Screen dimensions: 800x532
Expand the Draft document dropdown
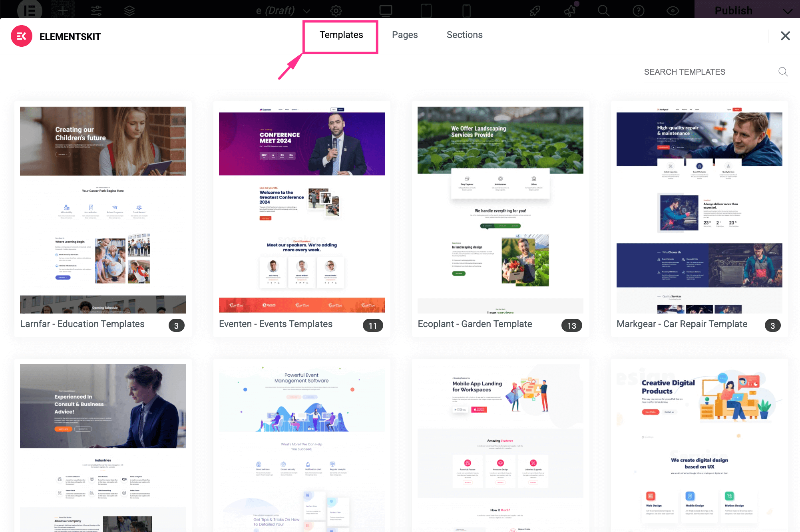(x=306, y=11)
